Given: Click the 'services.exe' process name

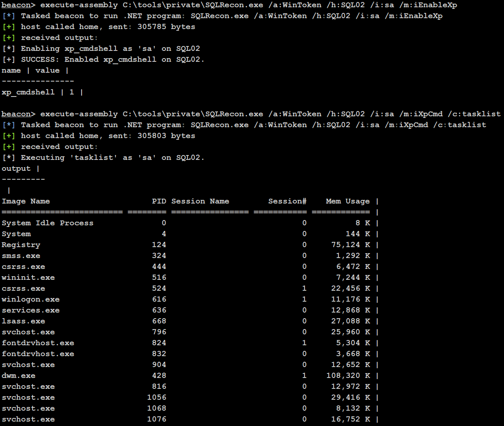Looking at the screenshot, I should tap(31, 310).
